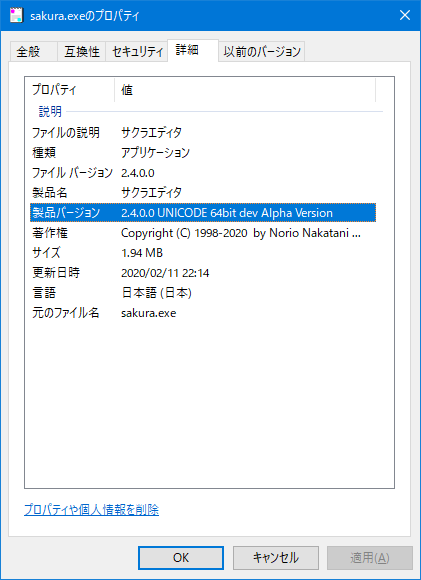Click the 適用(A) button
The width and height of the screenshot is (421, 580).
tap(370, 558)
